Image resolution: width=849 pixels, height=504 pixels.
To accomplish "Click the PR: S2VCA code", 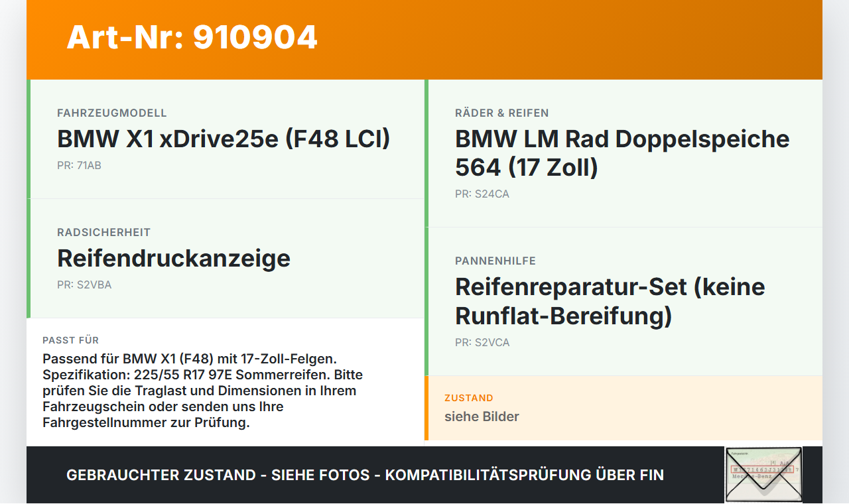I will [482, 342].
